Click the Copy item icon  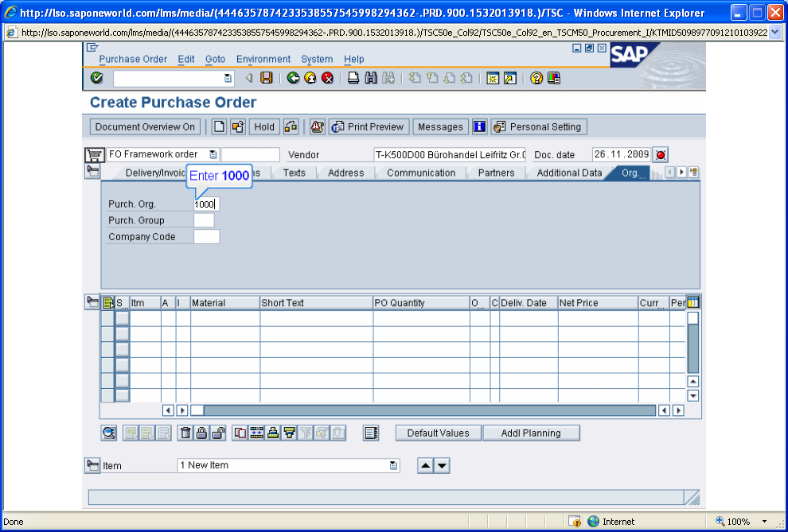[x=240, y=433]
